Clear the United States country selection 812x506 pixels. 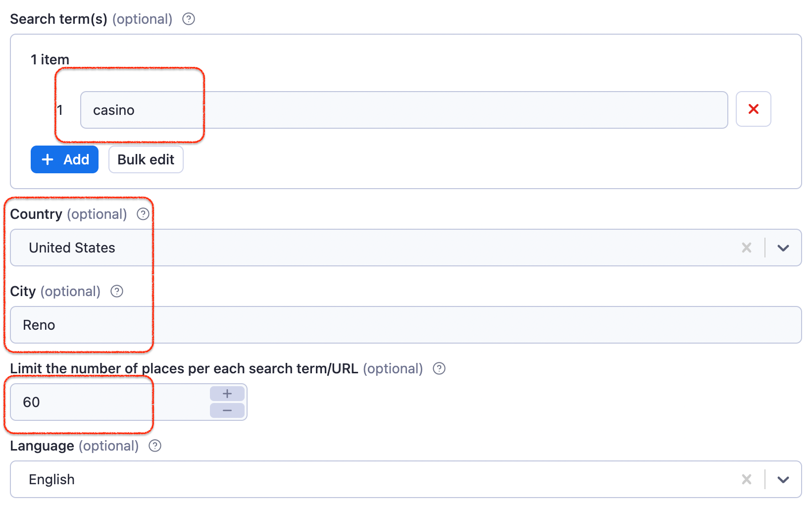(747, 248)
